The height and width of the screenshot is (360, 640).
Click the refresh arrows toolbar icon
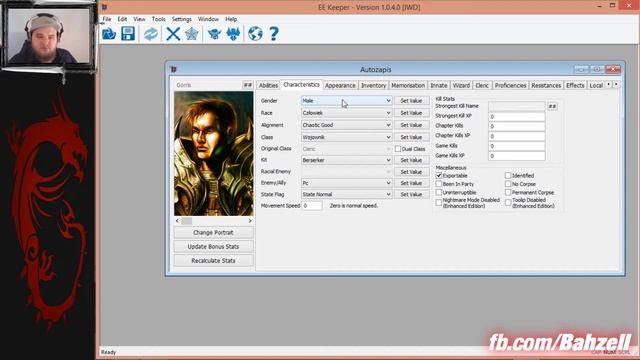151,33
